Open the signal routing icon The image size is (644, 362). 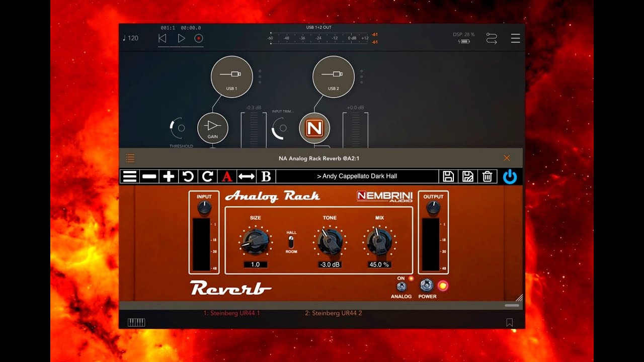click(x=492, y=38)
